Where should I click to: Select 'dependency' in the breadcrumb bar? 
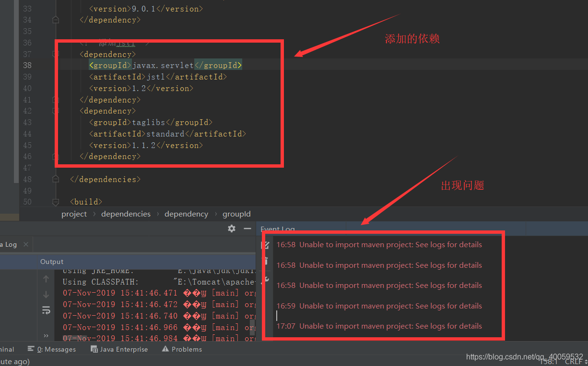coord(186,214)
